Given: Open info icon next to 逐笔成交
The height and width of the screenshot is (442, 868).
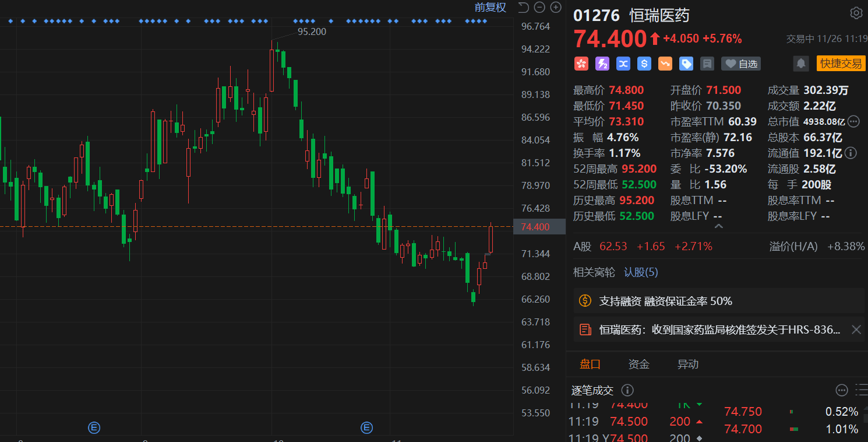Looking at the screenshot, I should pos(627,390).
